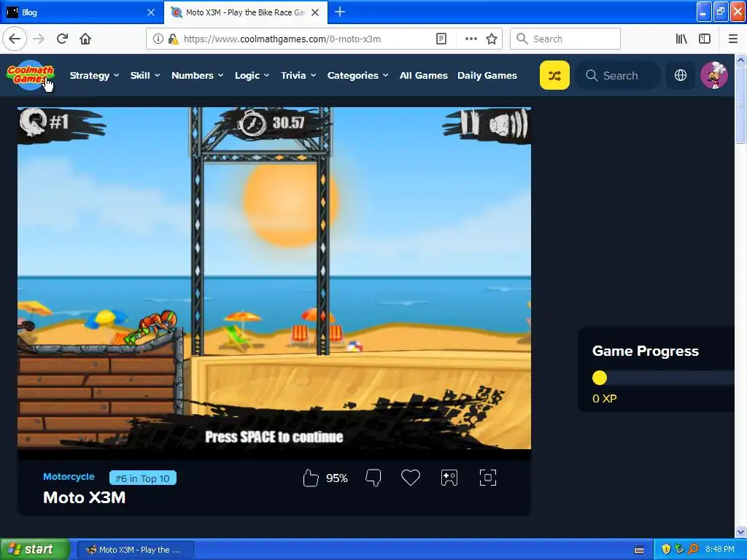
Task: Click the gamepad add-game icon
Action: pos(449,478)
